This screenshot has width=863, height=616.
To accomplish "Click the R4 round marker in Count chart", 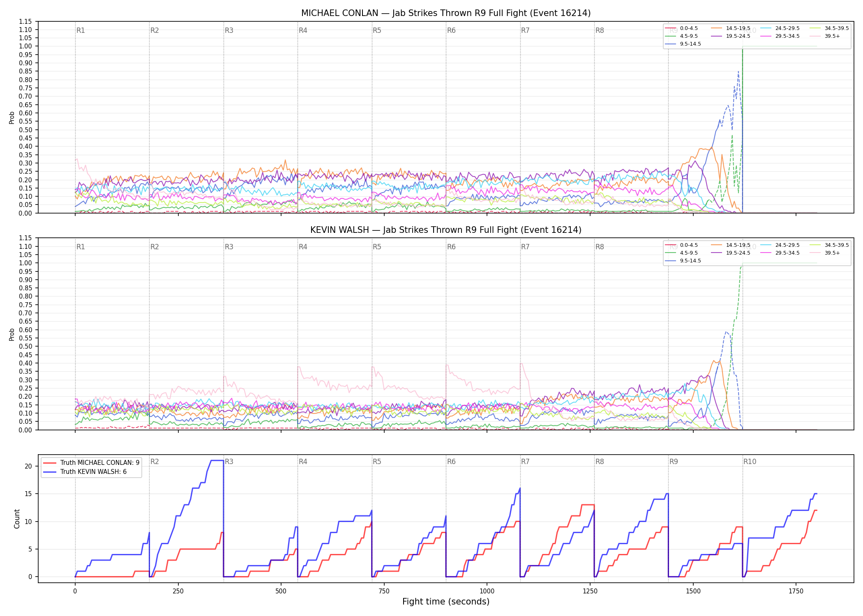I will 303,462.
